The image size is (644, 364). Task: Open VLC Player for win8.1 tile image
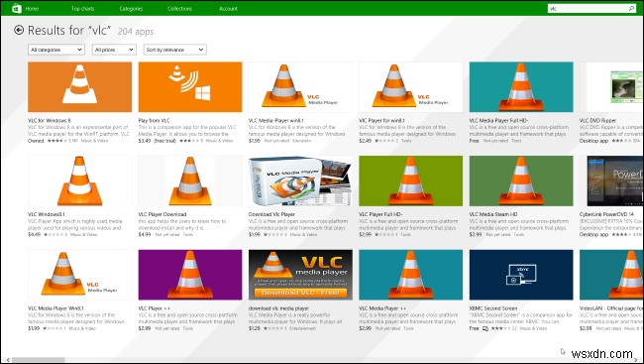411,86
